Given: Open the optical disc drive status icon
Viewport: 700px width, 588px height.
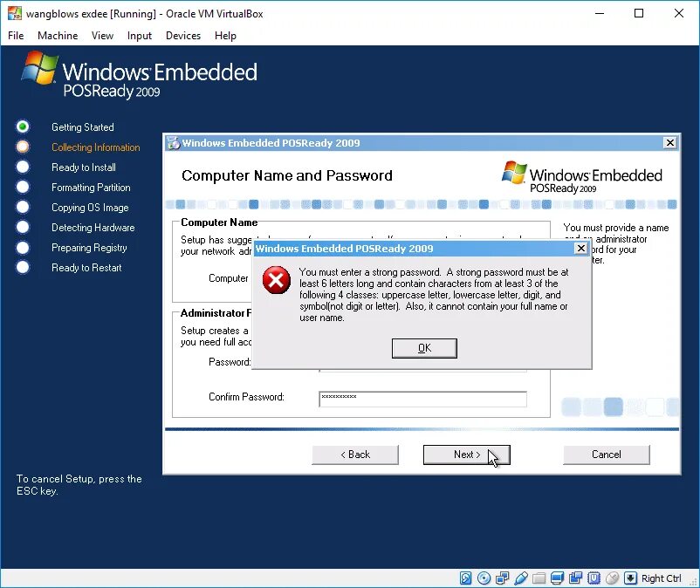Looking at the screenshot, I should point(484,578).
